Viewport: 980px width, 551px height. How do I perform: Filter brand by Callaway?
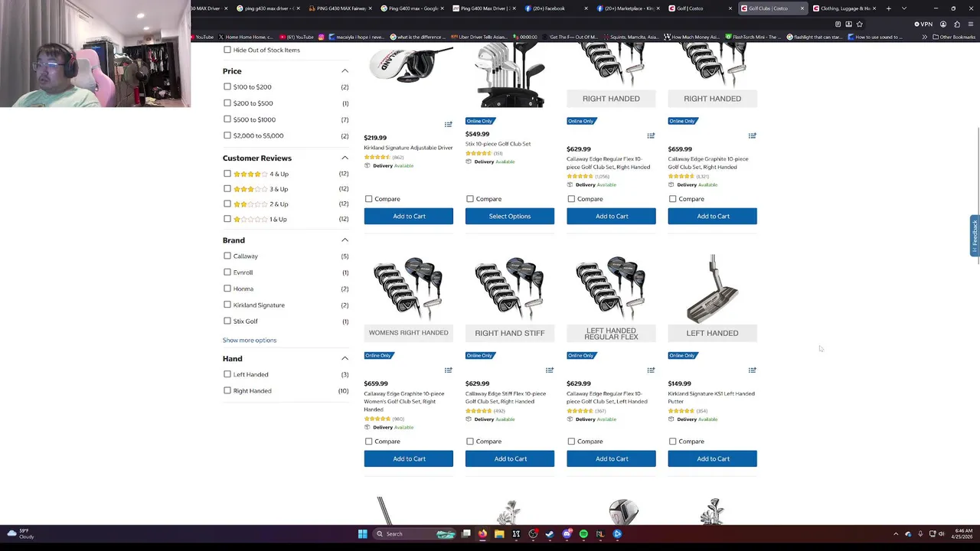coord(227,256)
